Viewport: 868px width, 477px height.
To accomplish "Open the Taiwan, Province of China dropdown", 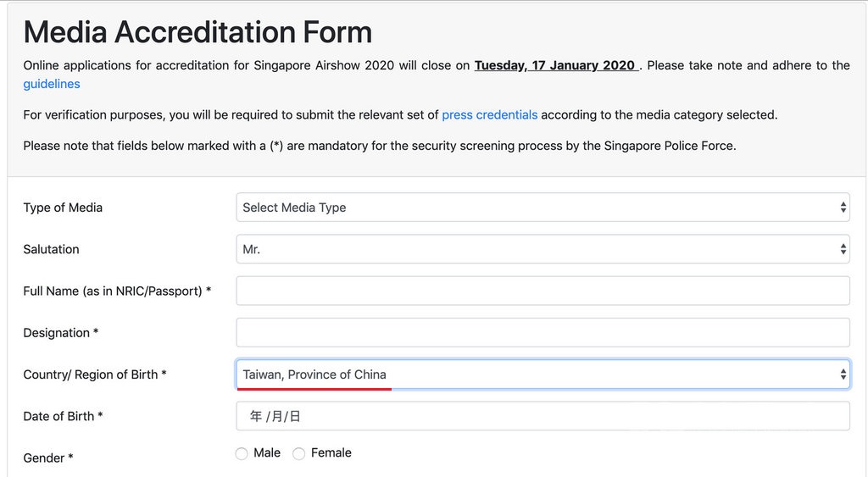I will [x=542, y=374].
